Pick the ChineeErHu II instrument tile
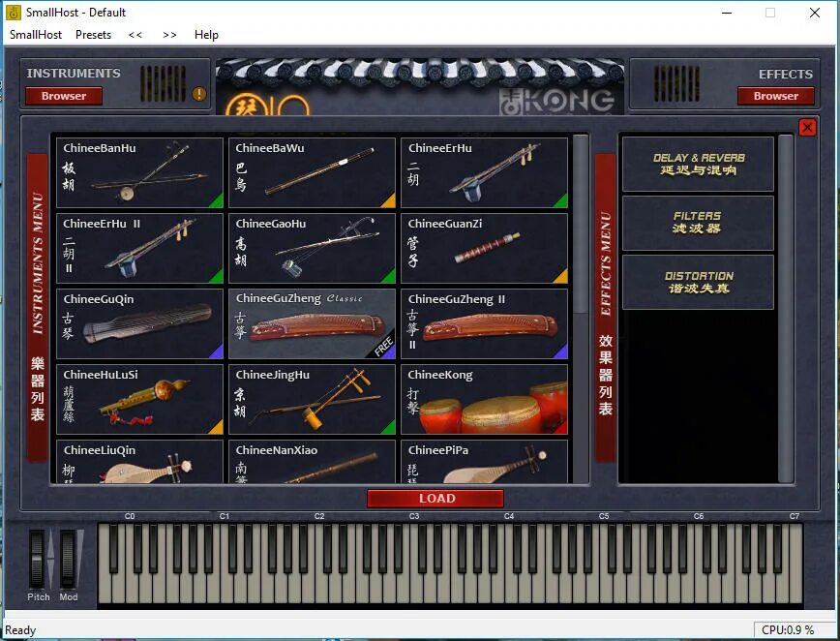The height and width of the screenshot is (641, 840). (139, 248)
